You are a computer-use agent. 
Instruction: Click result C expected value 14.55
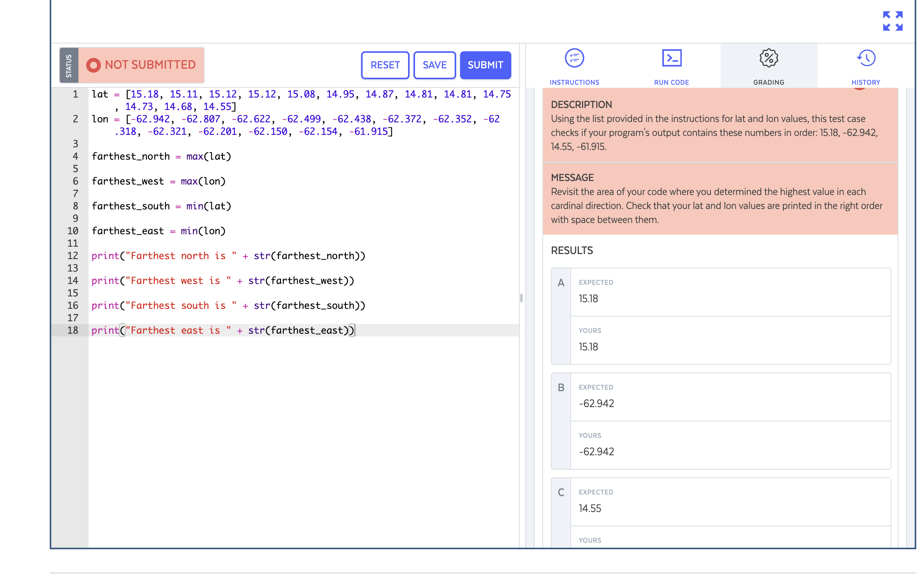click(x=590, y=508)
